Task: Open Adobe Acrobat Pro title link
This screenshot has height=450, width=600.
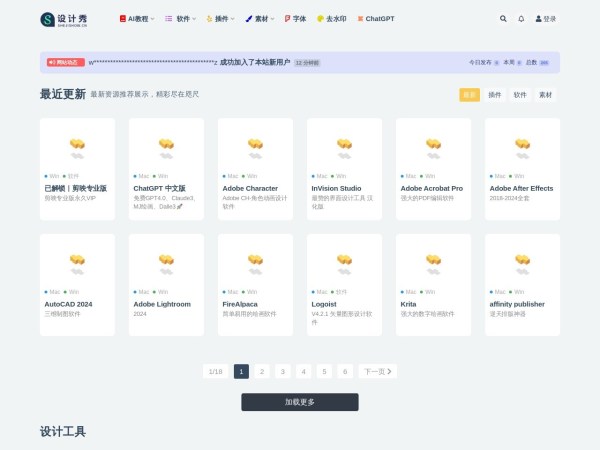Action: coord(432,188)
